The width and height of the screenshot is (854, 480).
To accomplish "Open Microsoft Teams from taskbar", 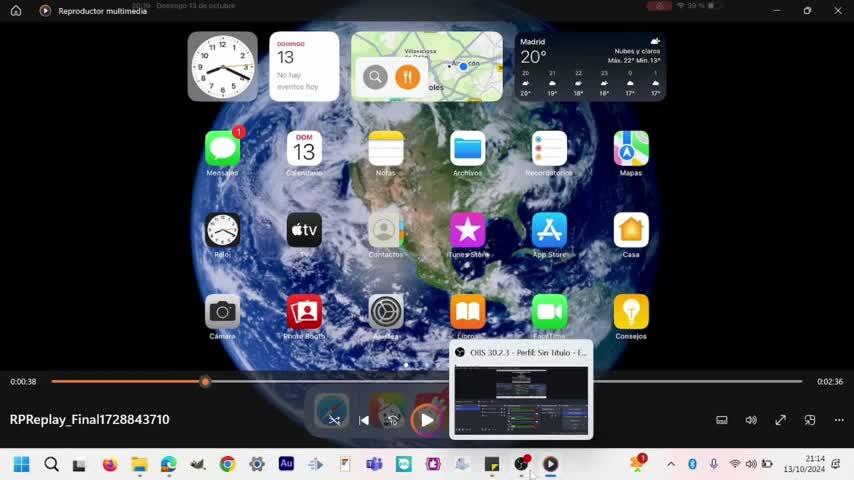I will point(374,464).
